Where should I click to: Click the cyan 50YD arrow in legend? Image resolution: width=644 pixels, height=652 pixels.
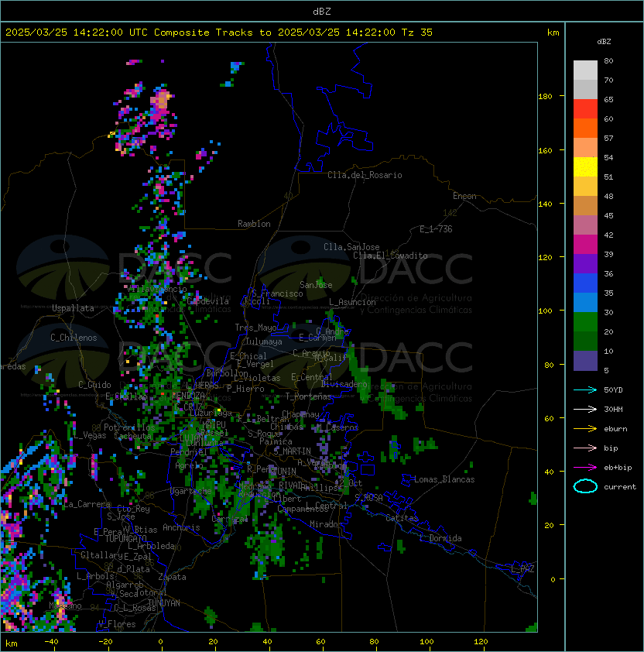(585, 389)
